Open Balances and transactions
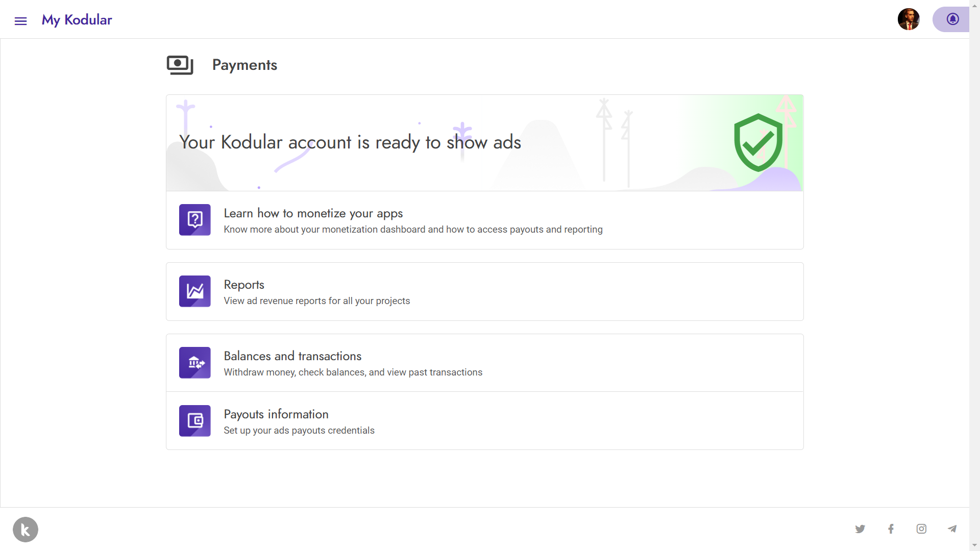The image size is (980, 551). (x=485, y=363)
